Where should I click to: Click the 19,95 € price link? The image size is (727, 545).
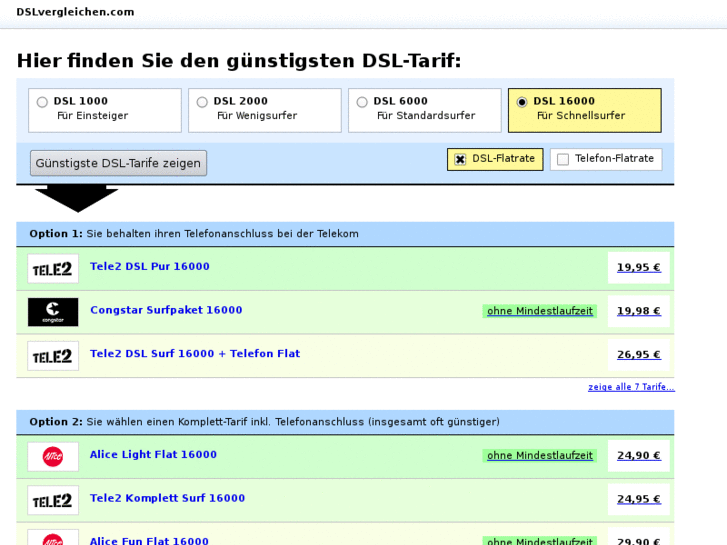point(639,268)
